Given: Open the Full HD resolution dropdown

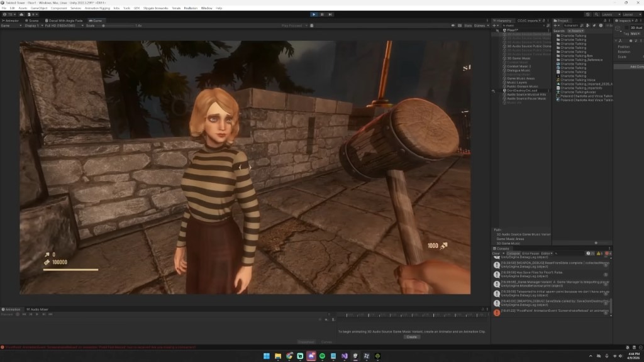Looking at the screenshot, I should tap(64, 25).
